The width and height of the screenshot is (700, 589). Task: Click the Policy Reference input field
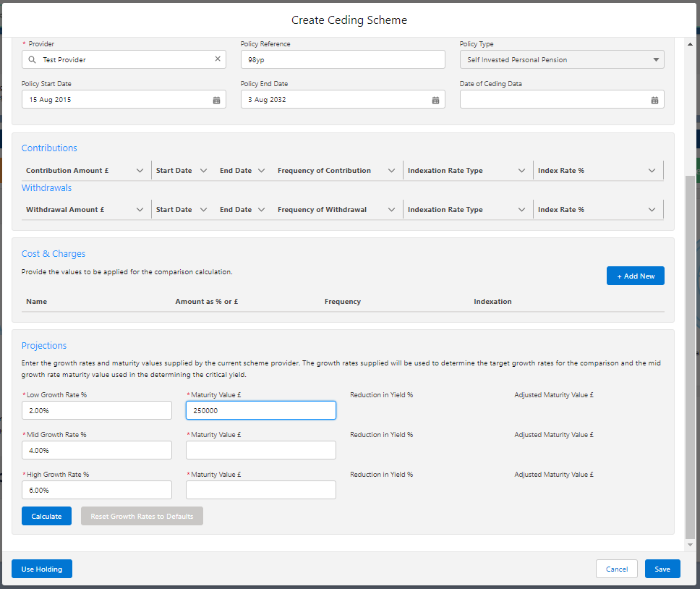tap(343, 59)
